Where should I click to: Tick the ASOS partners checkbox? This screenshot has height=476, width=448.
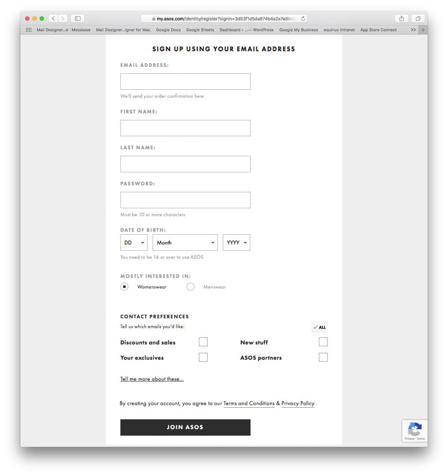click(x=323, y=357)
